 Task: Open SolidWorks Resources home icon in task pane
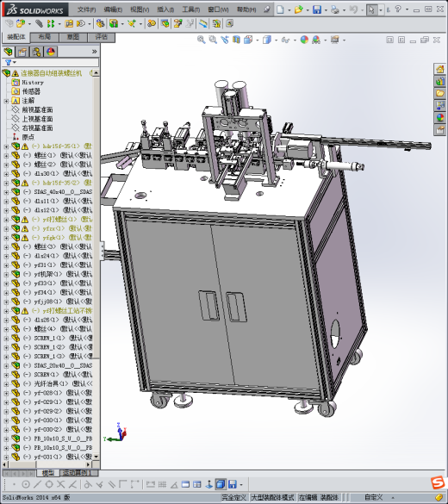[439, 69]
